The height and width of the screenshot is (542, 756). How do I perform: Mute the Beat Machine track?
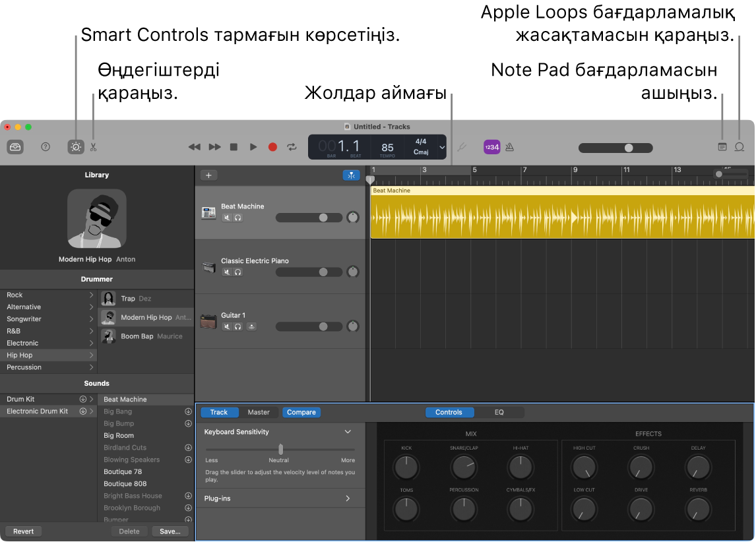[x=227, y=218]
